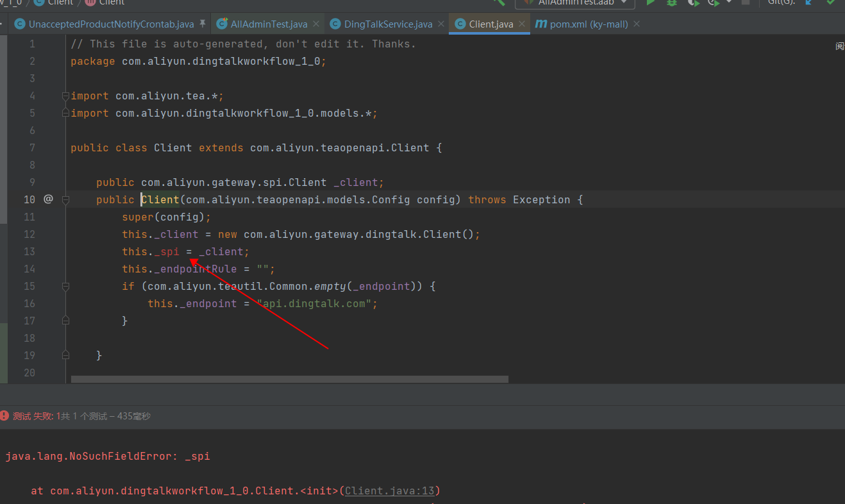Screen dimensions: 845x504
Task: Click the 'extends' keyword on line 7
Action: point(221,148)
